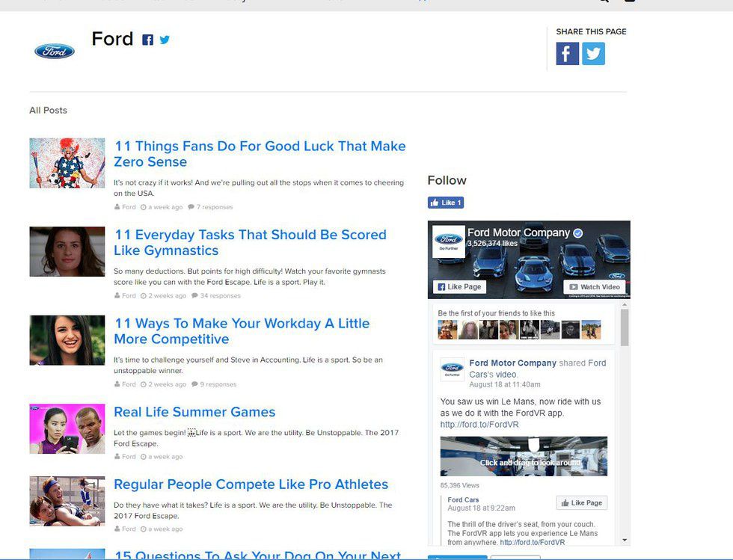Open Ford's Facebook icon beside the title
Screen dimensions: 733x560
tap(148, 40)
